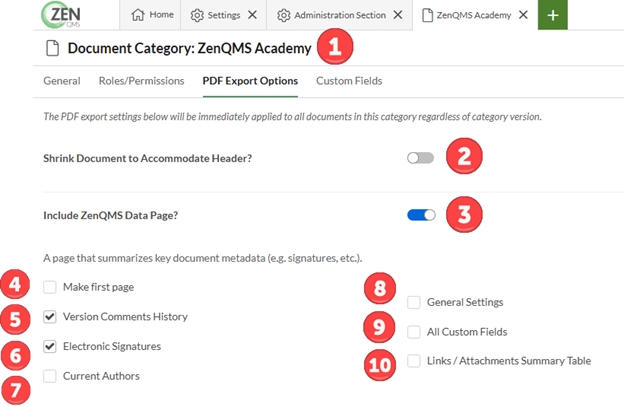Screen dimensions: 624x407
Task: Open the Home tab with house icon
Action: tap(150, 15)
